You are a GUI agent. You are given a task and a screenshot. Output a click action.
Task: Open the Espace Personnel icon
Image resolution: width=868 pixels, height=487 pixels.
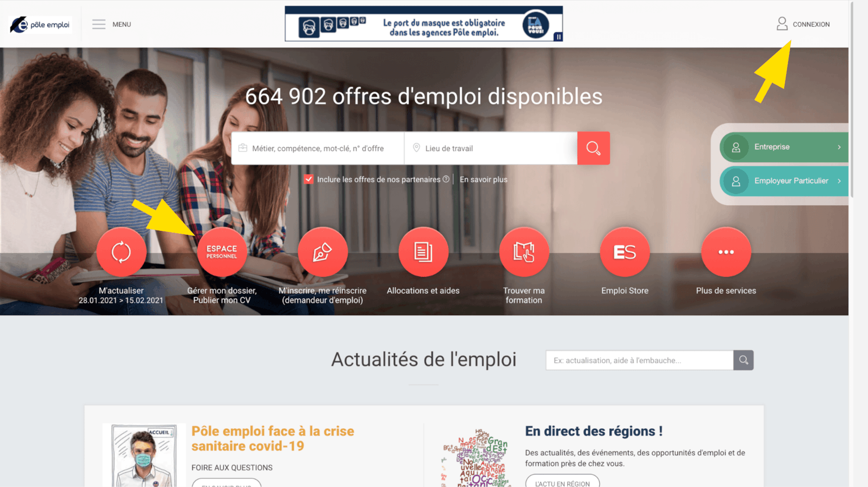click(x=222, y=252)
